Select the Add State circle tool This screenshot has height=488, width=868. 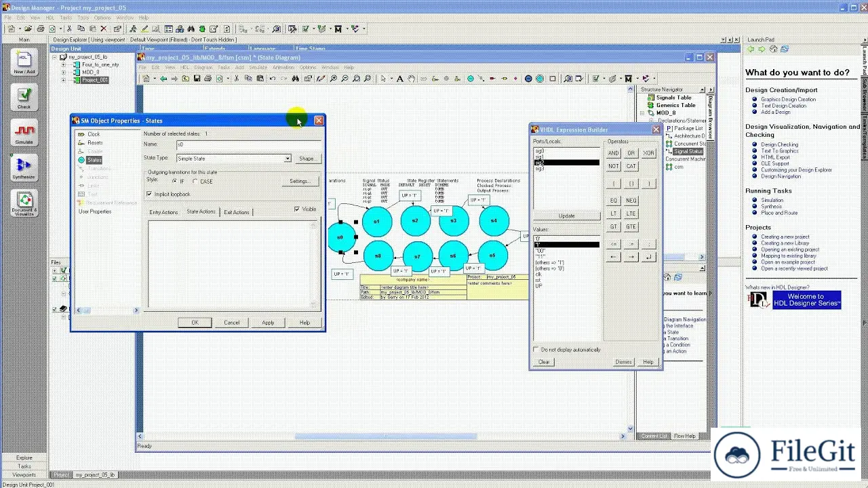point(471,79)
